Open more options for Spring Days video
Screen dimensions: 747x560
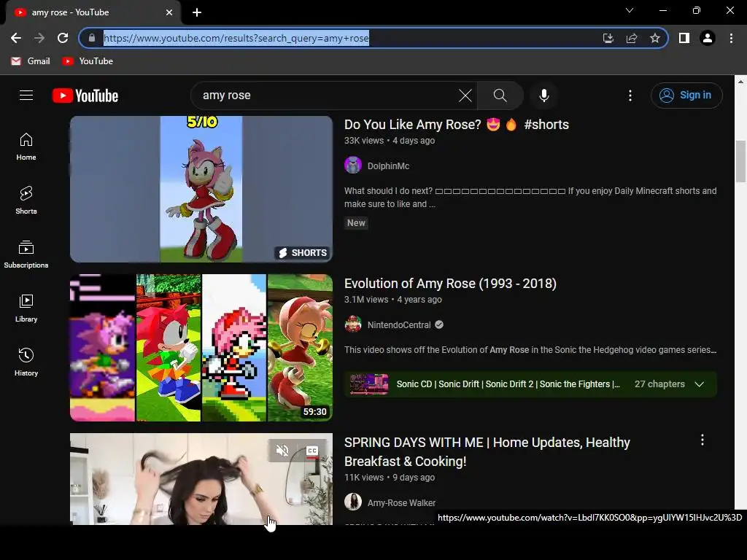click(x=703, y=440)
